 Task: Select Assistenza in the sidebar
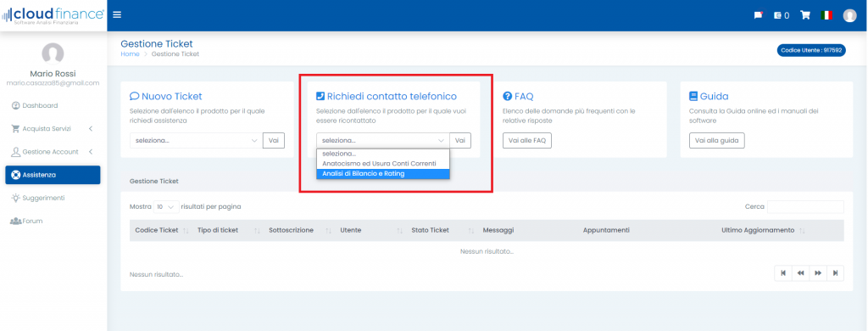53,175
